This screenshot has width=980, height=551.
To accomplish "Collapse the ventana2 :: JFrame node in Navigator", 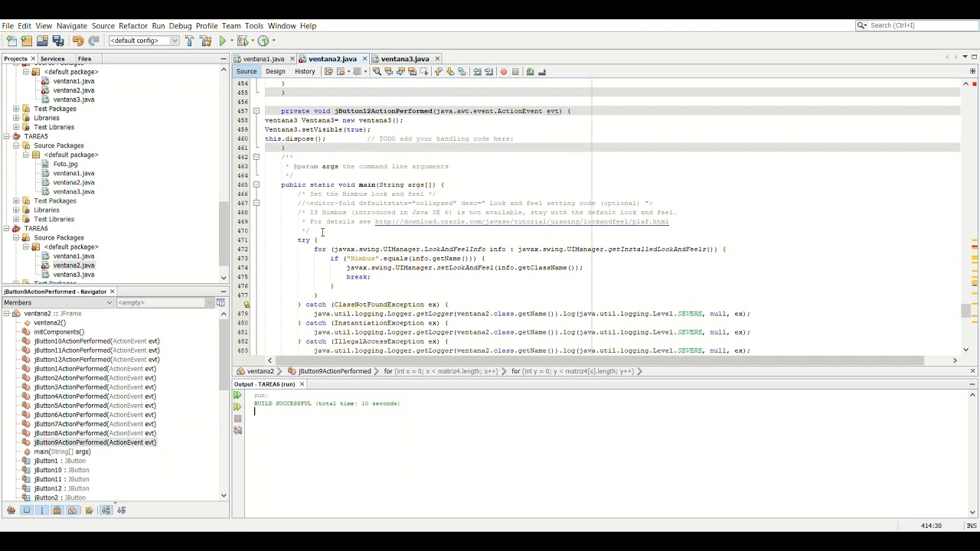I will coord(6,314).
